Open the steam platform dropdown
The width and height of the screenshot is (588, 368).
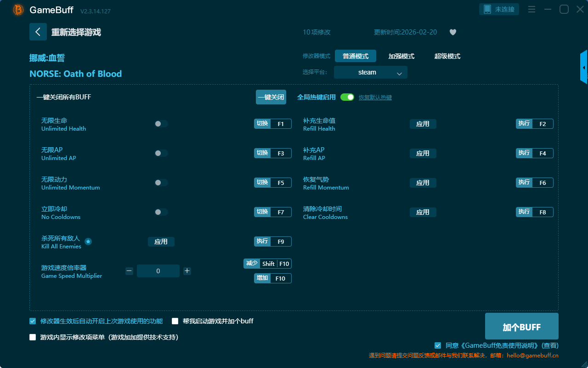[370, 72]
